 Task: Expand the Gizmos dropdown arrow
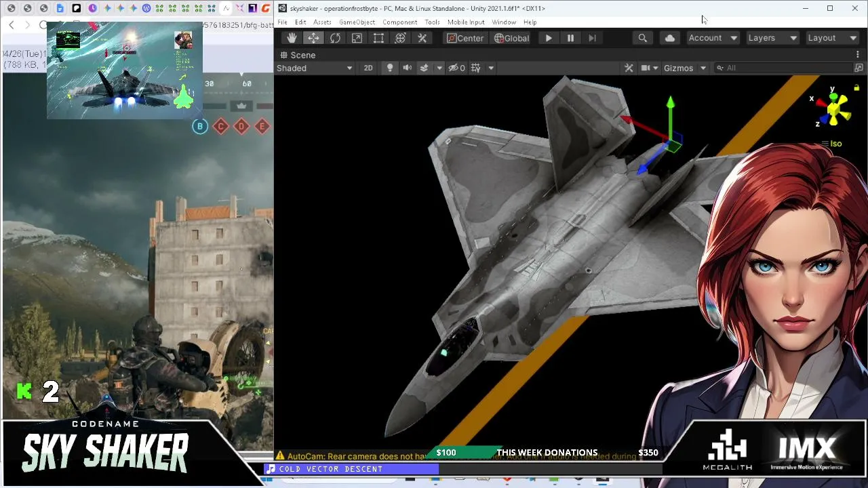(x=703, y=68)
